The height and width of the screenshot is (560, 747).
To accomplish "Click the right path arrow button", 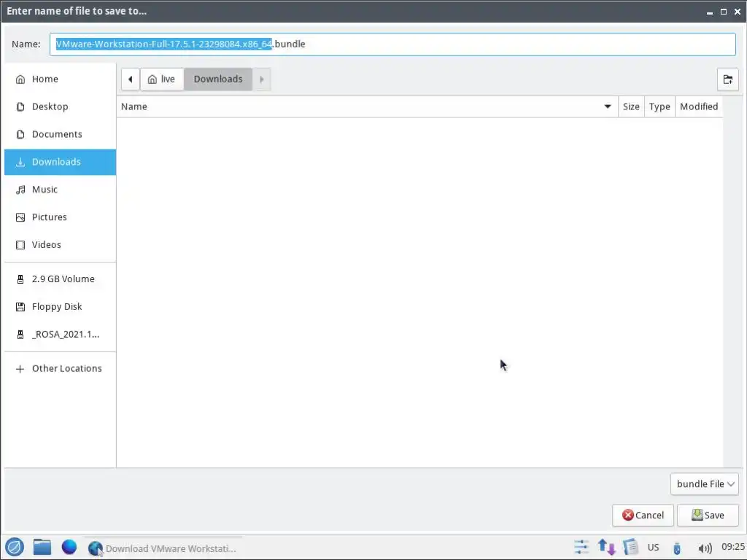I will click(262, 79).
